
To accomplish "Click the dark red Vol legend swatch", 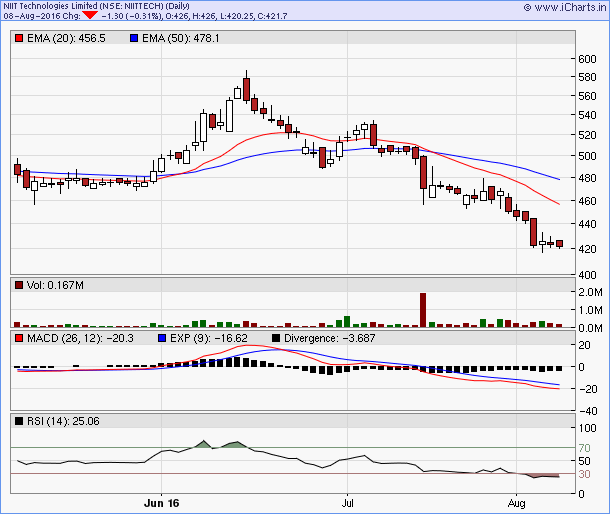I will point(19,285).
